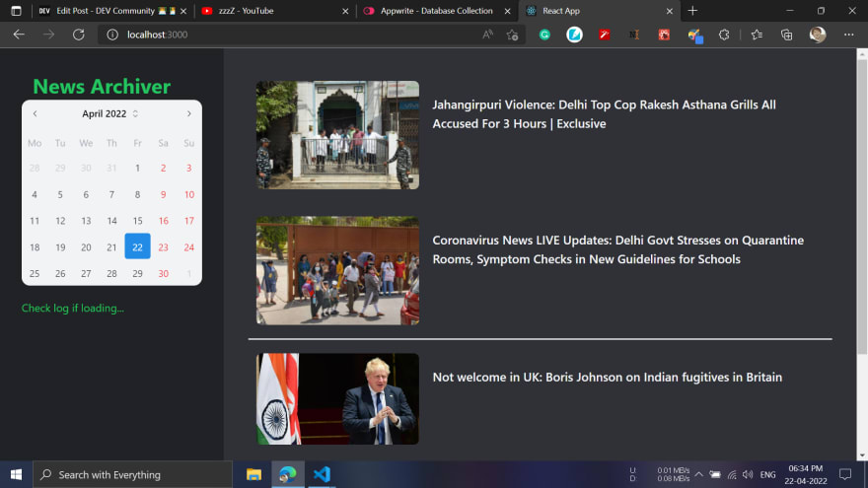Image resolution: width=868 pixels, height=488 pixels.
Task: Show hidden system tray icons
Action: [x=698, y=475]
